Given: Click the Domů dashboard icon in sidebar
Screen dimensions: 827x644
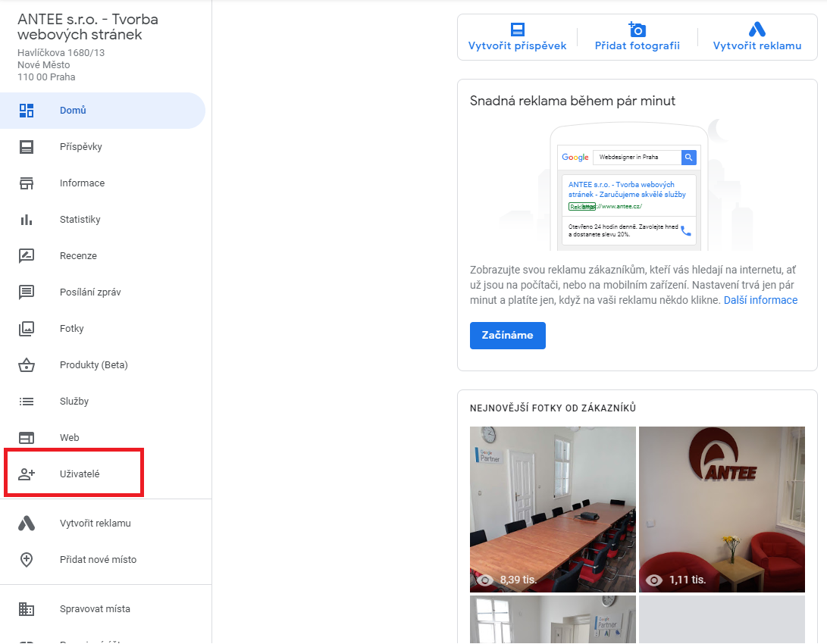Looking at the screenshot, I should 27,111.
